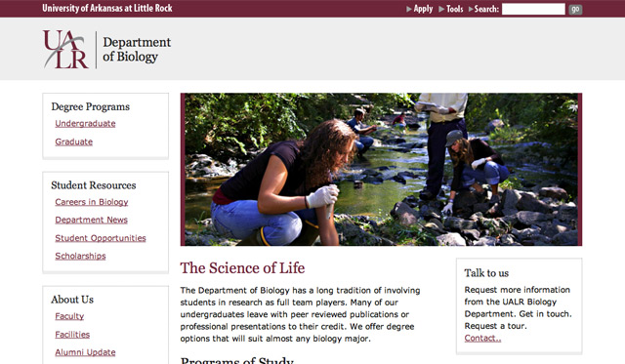Click the UALR logo
The width and height of the screenshot is (625, 364).
(x=65, y=50)
